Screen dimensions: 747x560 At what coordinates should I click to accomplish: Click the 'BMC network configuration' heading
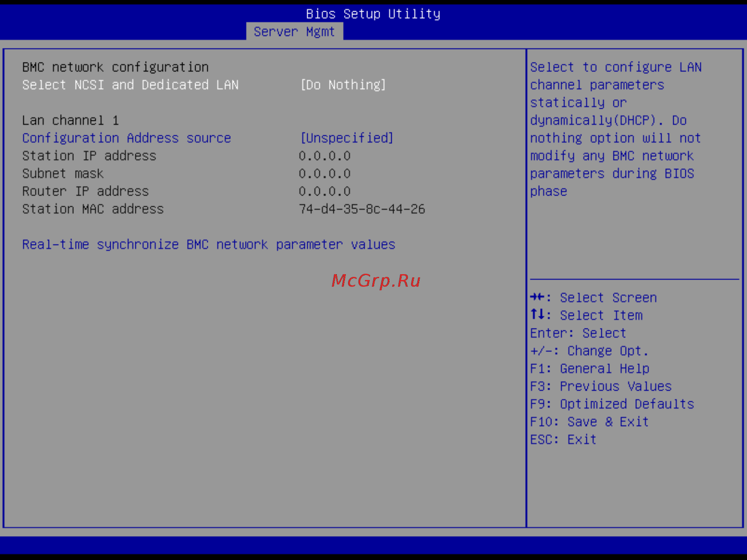(x=116, y=67)
